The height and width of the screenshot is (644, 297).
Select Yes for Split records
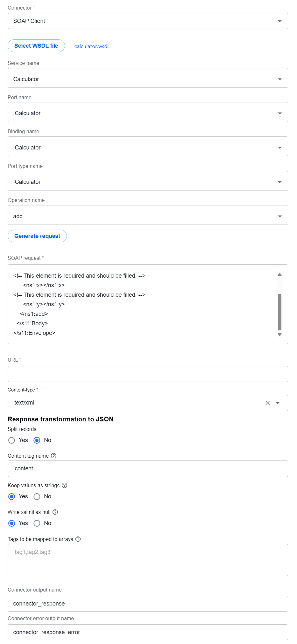pyautogui.click(x=12, y=440)
